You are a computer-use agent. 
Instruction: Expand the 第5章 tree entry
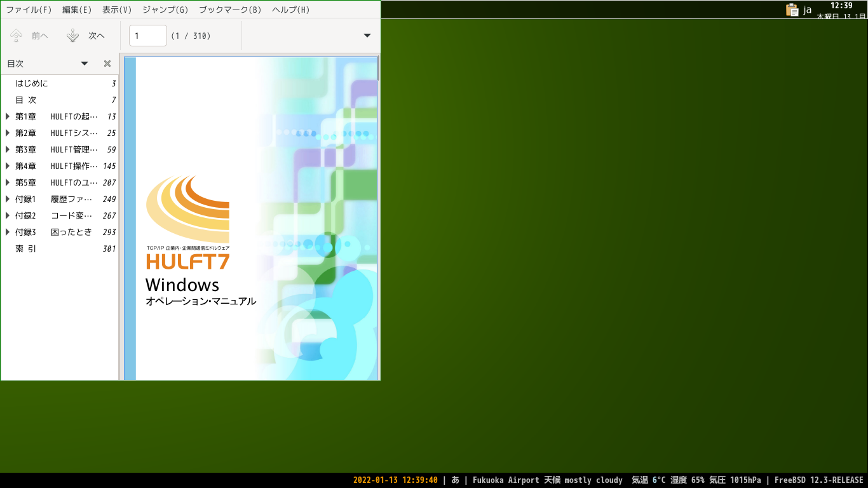(8, 182)
